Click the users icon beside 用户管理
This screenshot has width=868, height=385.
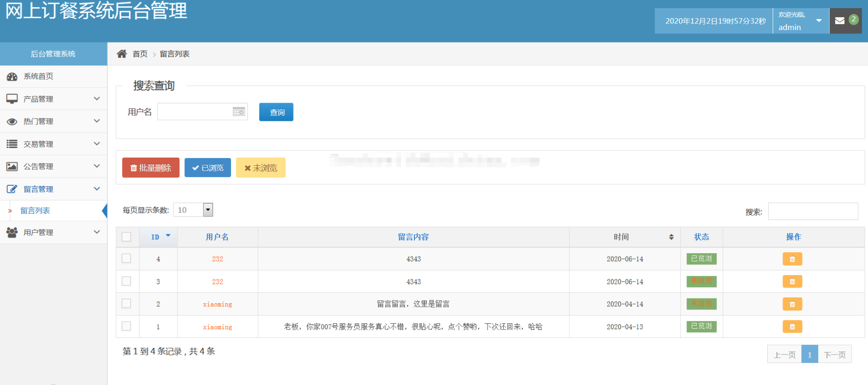pos(12,232)
